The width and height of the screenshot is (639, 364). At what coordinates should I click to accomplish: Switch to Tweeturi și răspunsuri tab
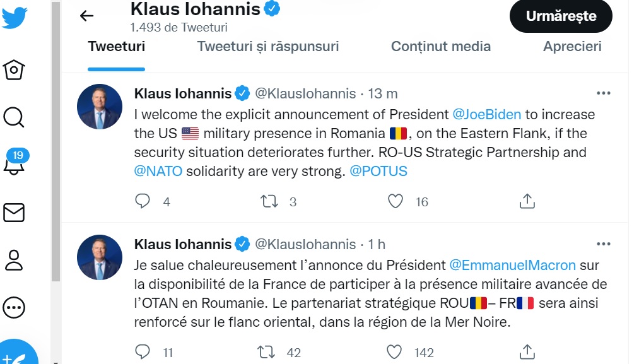click(x=268, y=46)
